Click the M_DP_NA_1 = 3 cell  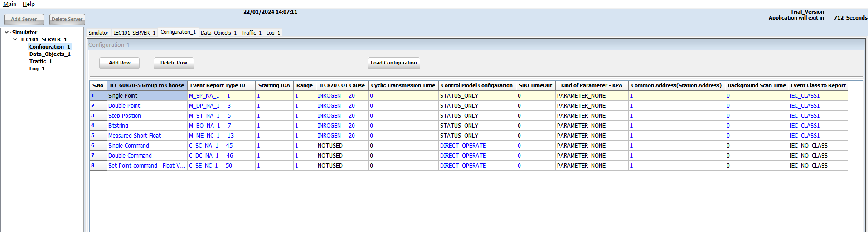[221, 106]
